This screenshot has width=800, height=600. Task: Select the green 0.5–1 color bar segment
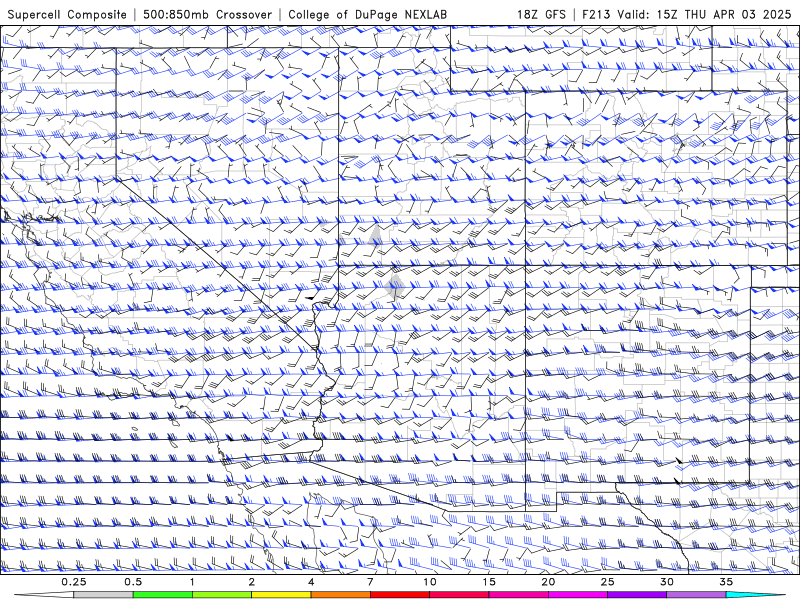(163, 595)
